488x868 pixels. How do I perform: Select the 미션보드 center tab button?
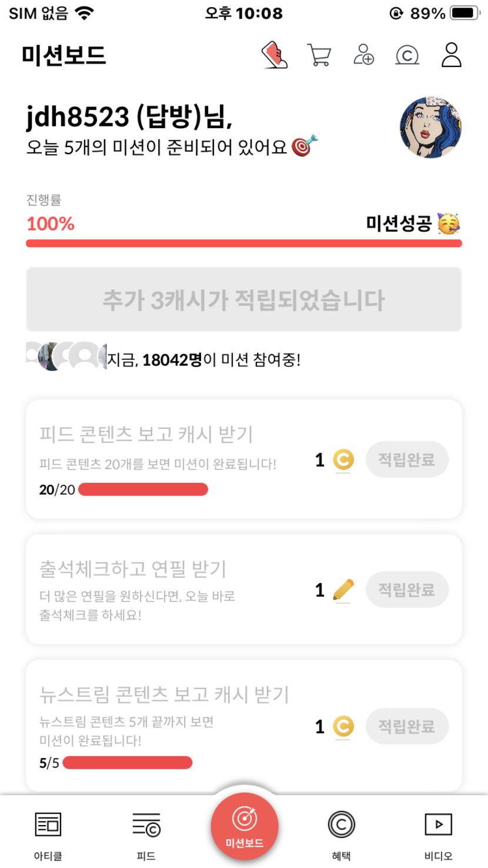[244, 827]
